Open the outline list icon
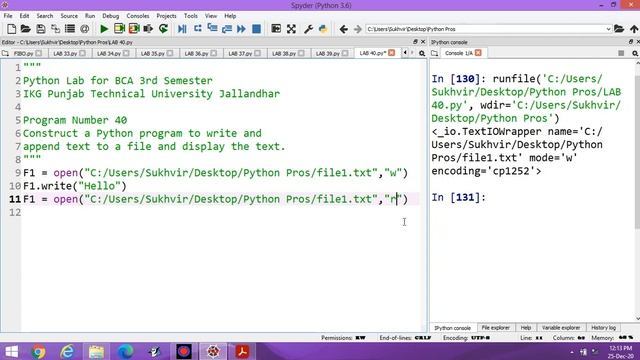 [x=70, y=29]
